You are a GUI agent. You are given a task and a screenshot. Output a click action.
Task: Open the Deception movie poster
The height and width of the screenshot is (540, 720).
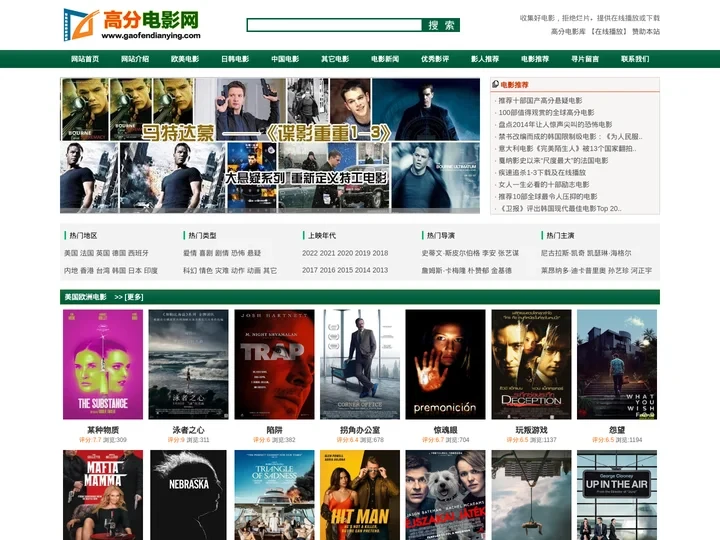tap(531, 364)
